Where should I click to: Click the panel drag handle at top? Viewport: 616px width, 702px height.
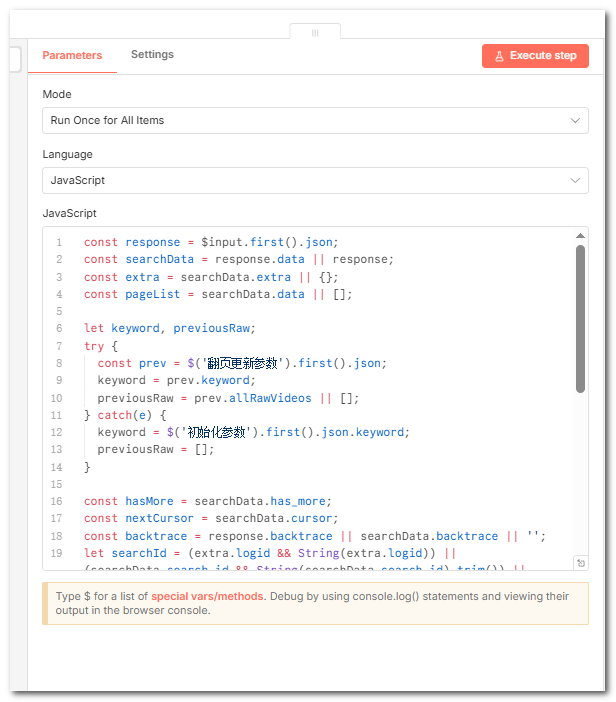coord(315,32)
